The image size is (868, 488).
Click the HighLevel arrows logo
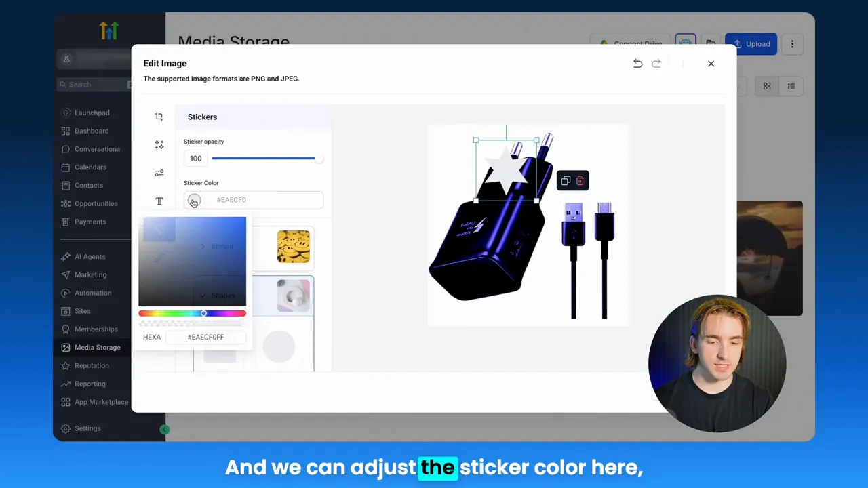[x=109, y=30]
